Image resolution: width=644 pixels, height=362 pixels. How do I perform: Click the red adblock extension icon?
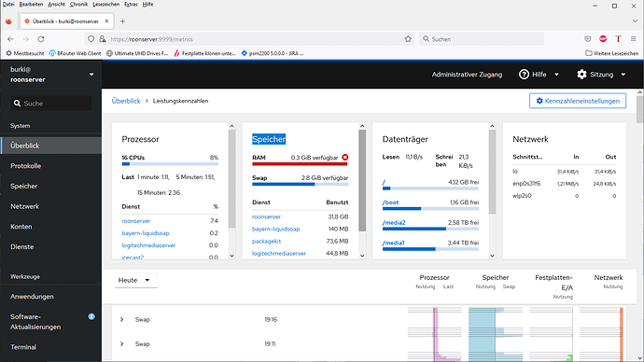tap(603, 39)
